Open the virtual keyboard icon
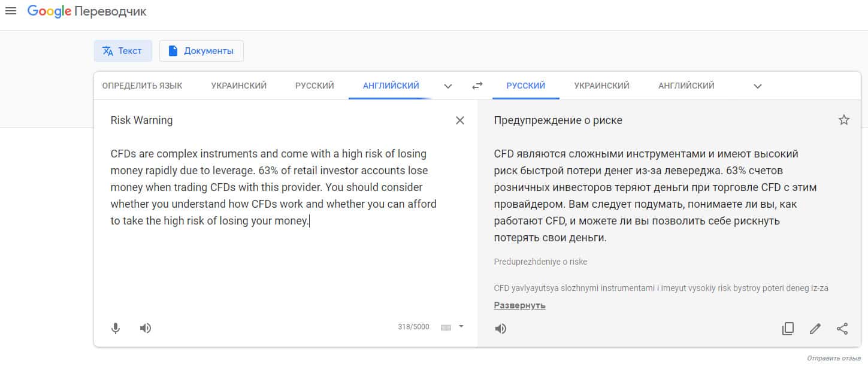Image resolution: width=868 pixels, height=367 pixels. pyautogui.click(x=446, y=327)
